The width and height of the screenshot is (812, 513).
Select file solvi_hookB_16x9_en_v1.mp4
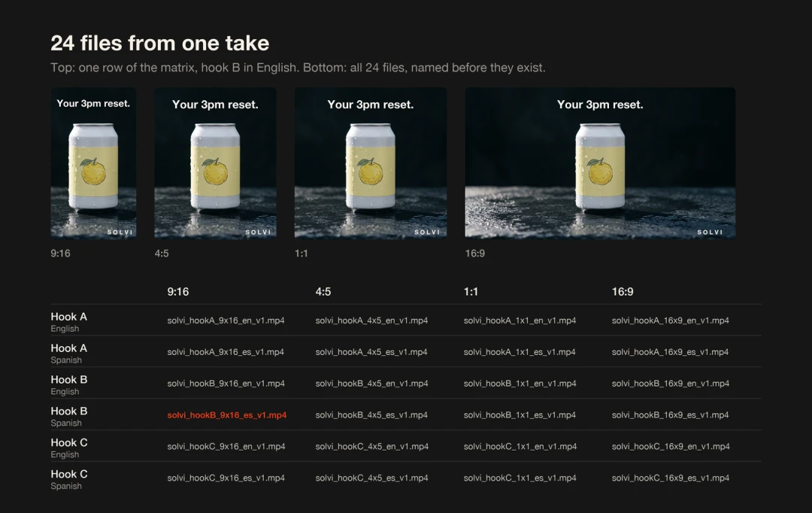click(671, 384)
